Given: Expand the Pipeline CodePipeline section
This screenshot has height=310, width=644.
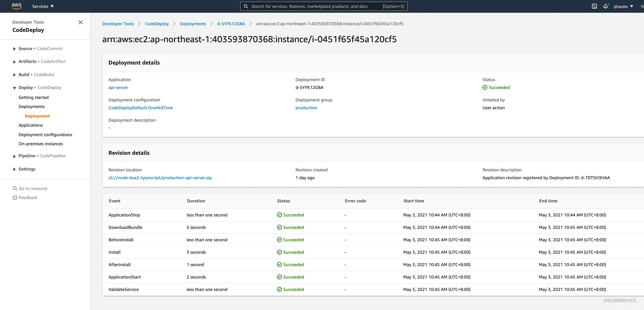Looking at the screenshot, I should coord(14,156).
